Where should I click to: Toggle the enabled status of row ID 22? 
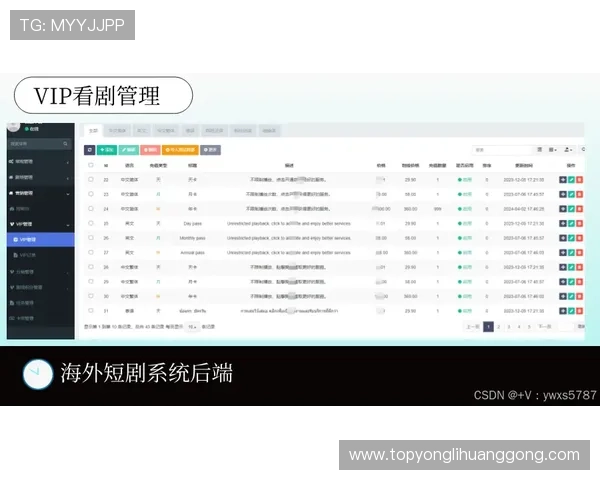coord(465,180)
